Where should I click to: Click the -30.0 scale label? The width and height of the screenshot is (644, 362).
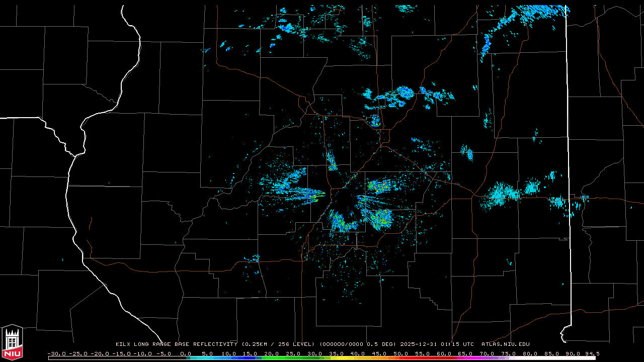(x=56, y=353)
